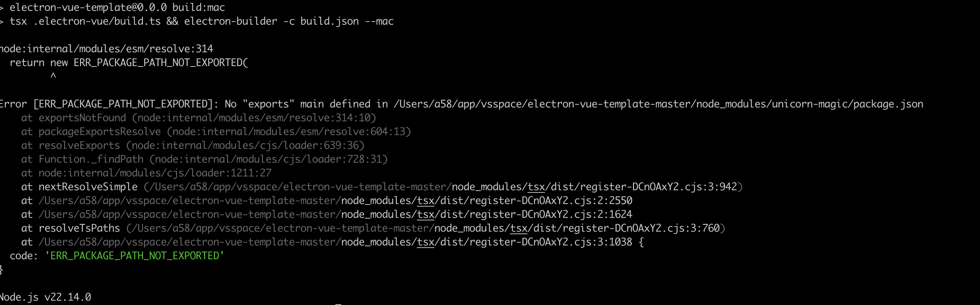
Task: Click the caret marker under 'new'
Action: (x=53, y=76)
